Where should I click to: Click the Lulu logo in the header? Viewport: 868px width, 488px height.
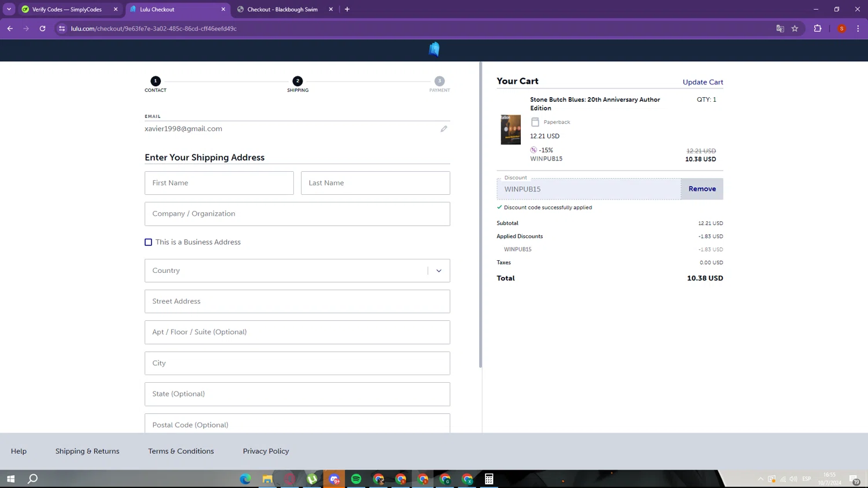click(434, 50)
